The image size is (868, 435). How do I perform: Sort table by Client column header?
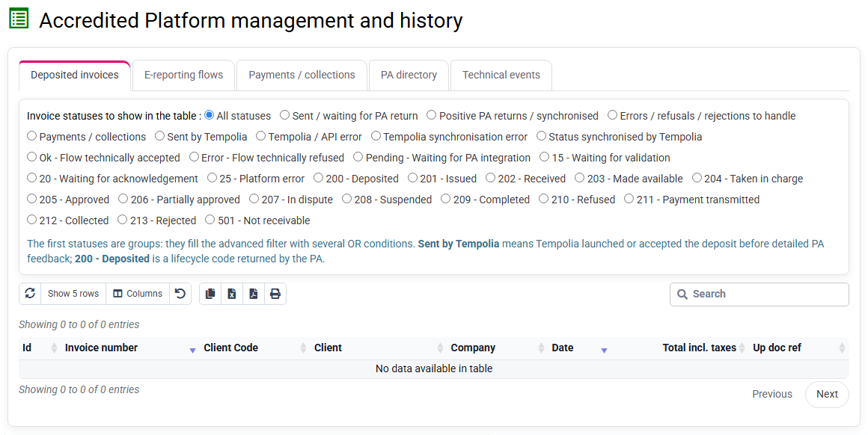(379, 348)
